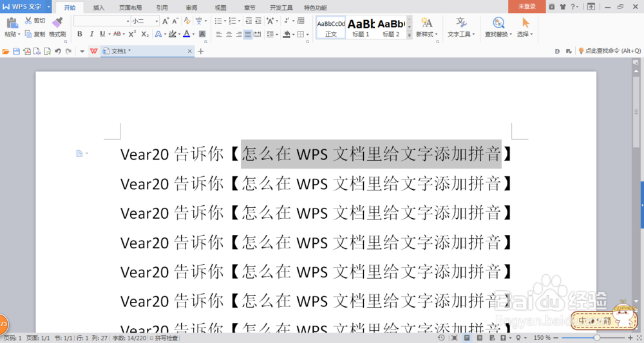Center align the text
The image size is (644, 343).
click(229, 35)
